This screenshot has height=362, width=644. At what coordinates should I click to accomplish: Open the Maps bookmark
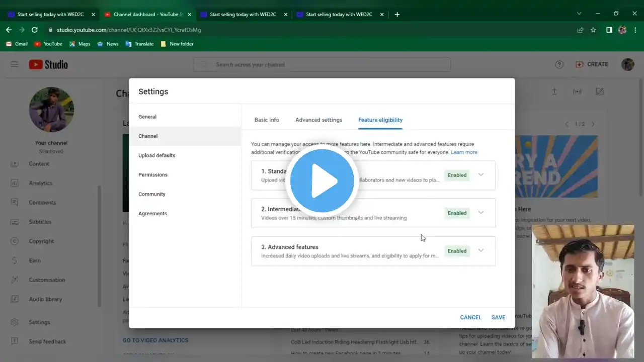(79, 44)
